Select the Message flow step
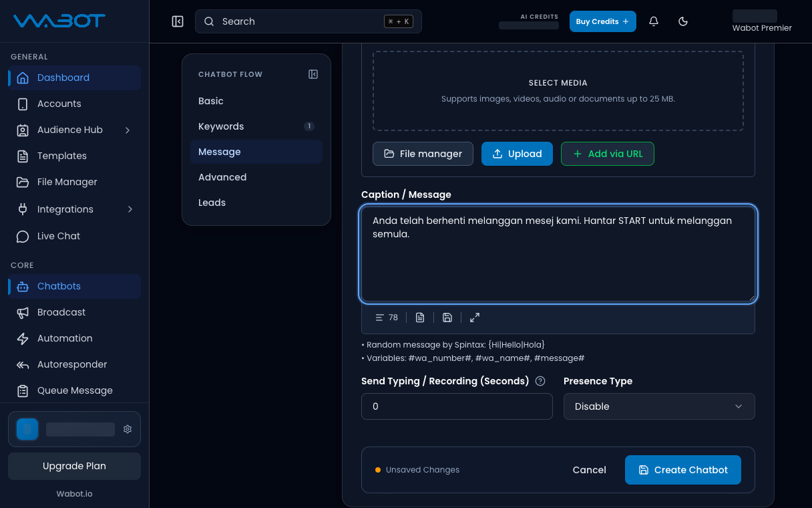This screenshot has width=812, height=508. [256, 152]
